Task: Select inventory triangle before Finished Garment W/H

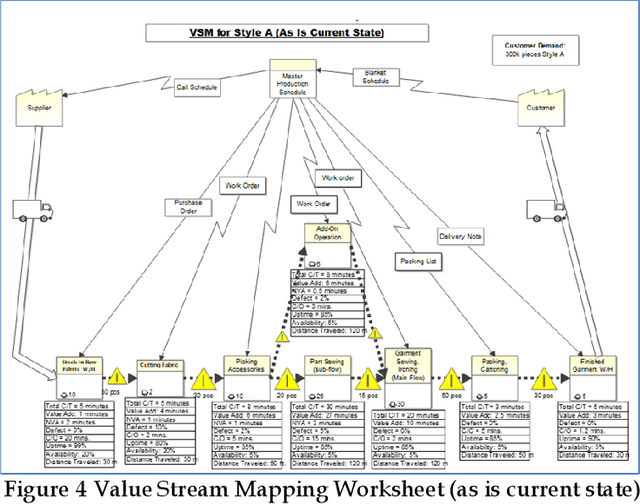Action: click(x=545, y=381)
